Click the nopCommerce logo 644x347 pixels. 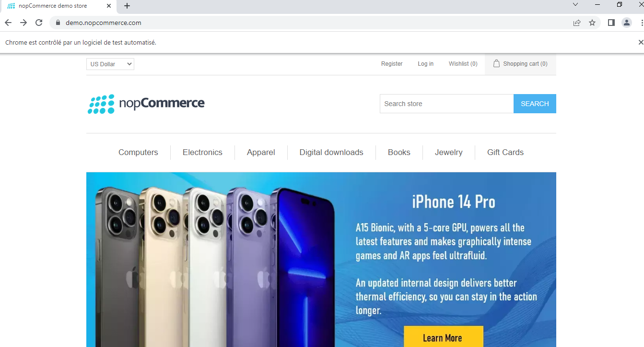click(146, 104)
